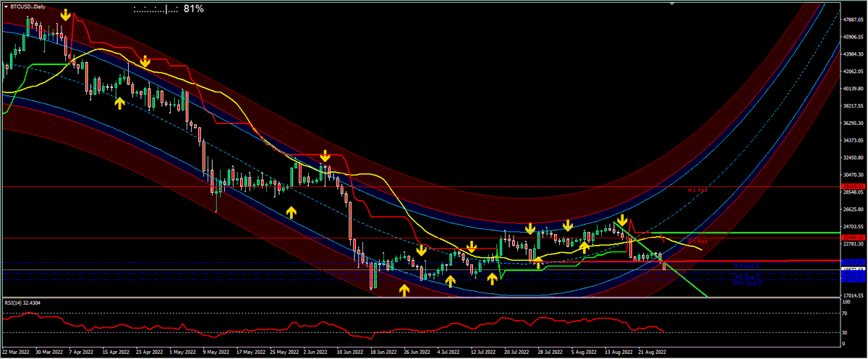Click the 22 Mar 2022 date label
The height and width of the screenshot is (359, 868).
point(17,353)
